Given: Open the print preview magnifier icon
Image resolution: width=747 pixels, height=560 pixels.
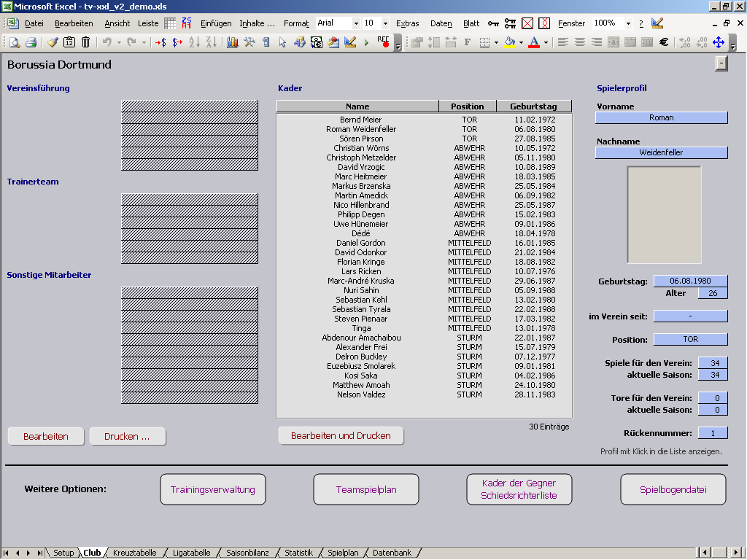Looking at the screenshot, I should click(x=15, y=42).
